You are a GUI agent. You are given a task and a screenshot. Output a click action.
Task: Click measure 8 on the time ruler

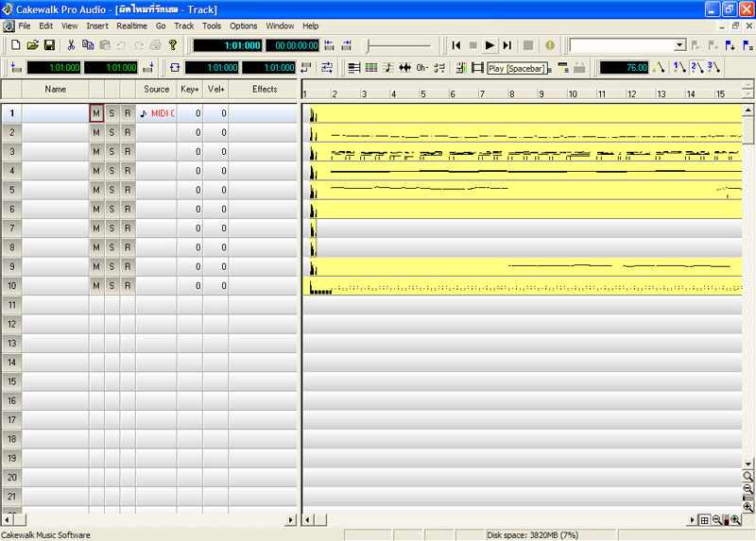click(511, 93)
